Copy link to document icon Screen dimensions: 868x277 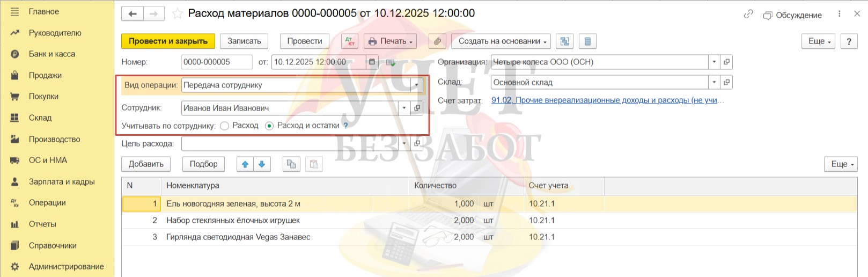tap(748, 14)
